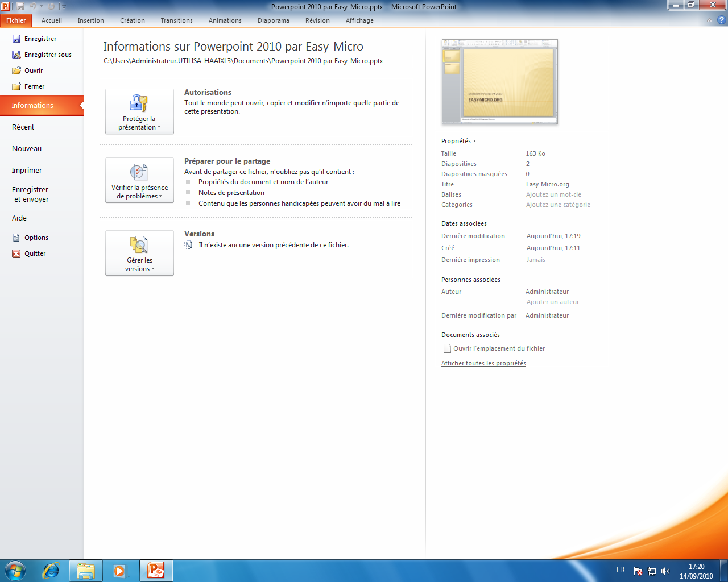This screenshot has width=728, height=582.
Task: Click the undo arrow in title bar
Action: [x=32, y=6]
